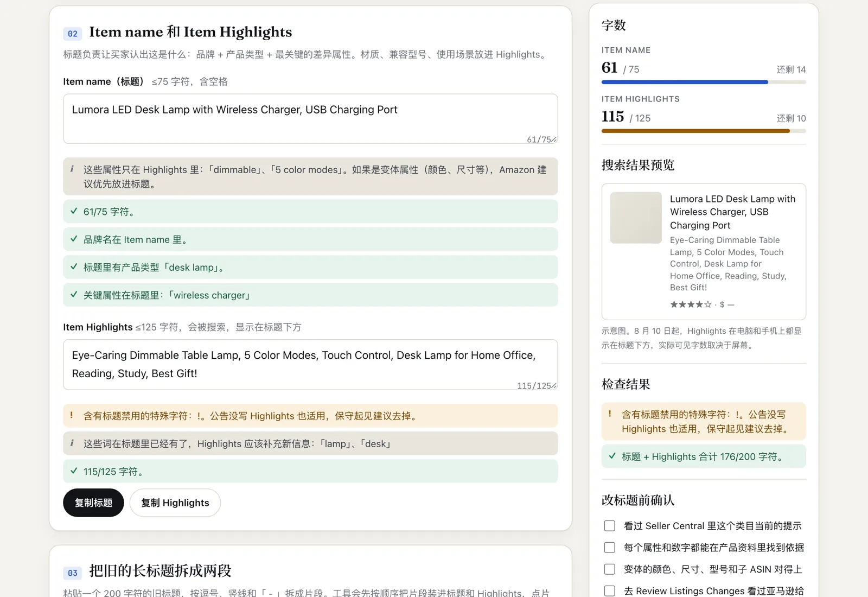
Task: Click the 改标题前确认 heading
Action: pyautogui.click(x=638, y=500)
